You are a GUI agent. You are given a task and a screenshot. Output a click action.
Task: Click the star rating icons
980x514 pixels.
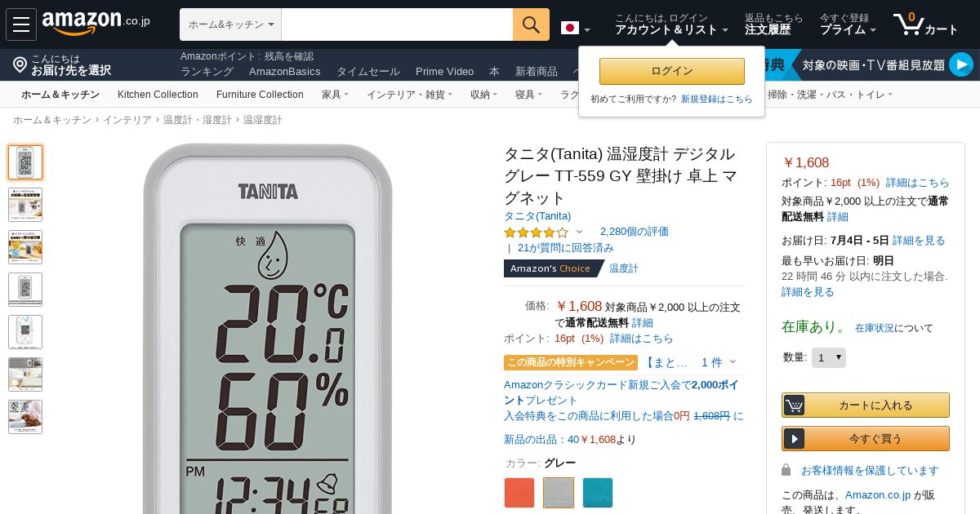[x=536, y=233]
